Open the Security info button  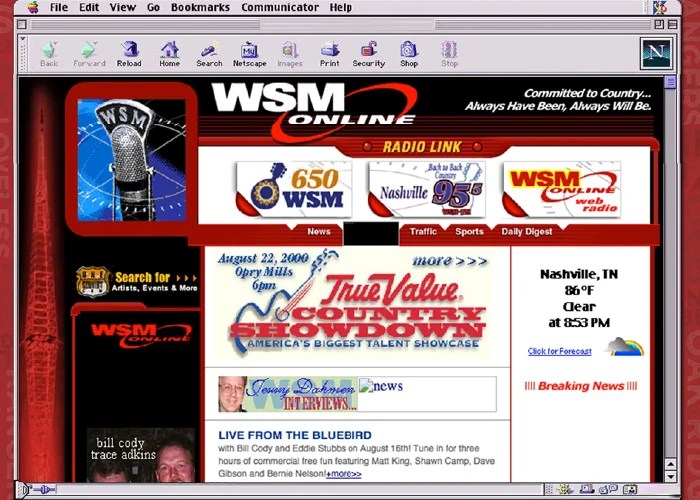(369, 54)
